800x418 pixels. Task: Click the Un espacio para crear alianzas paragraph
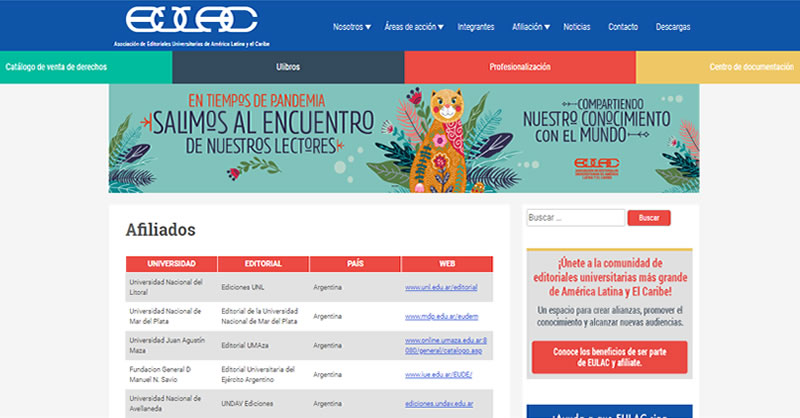coord(610,316)
